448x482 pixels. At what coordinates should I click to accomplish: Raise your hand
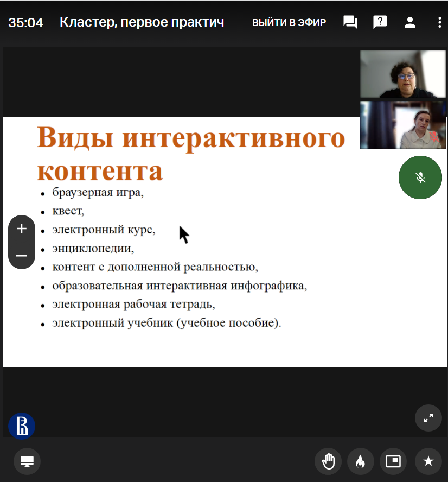pyautogui.click(x=328, y=461)
